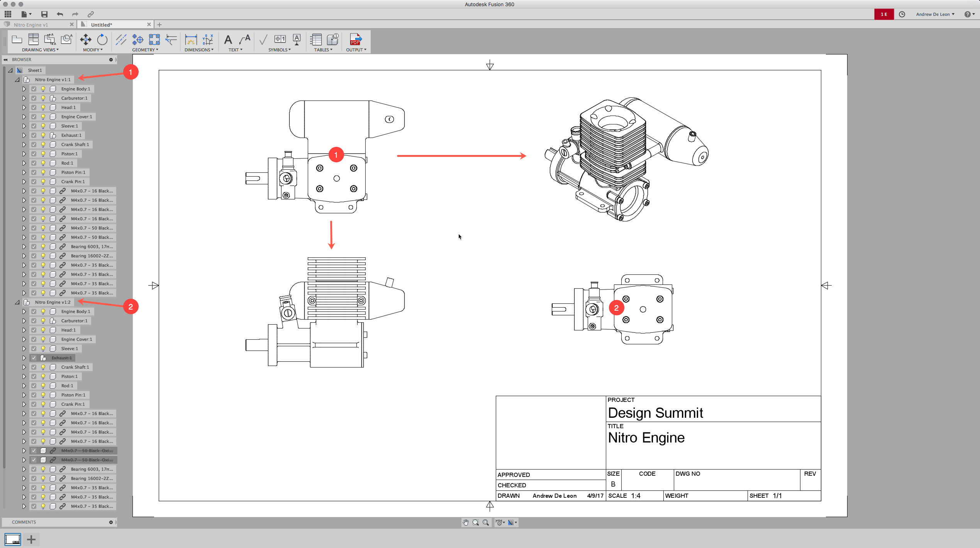This screenshot has height=548, width=980.
Task: Select the Text tool
Action: (x=228, y=39)
